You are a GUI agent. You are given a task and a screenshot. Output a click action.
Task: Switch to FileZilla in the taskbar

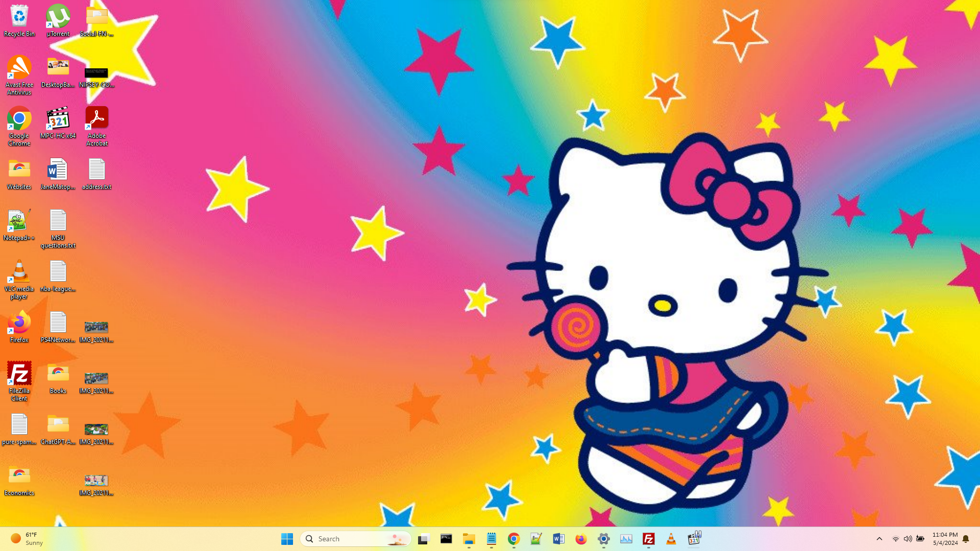coord(648,539)
